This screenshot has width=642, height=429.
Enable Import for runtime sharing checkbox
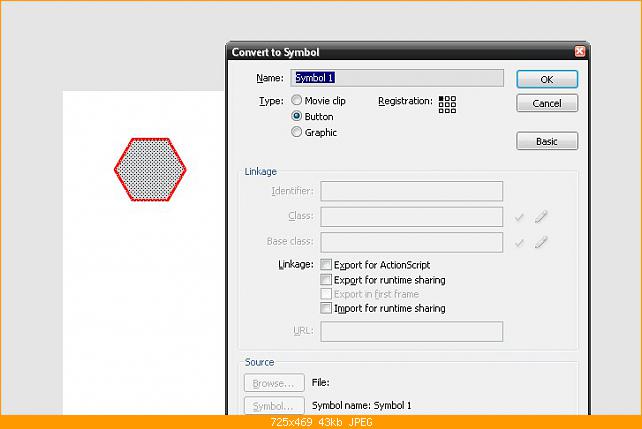[326, 308]
